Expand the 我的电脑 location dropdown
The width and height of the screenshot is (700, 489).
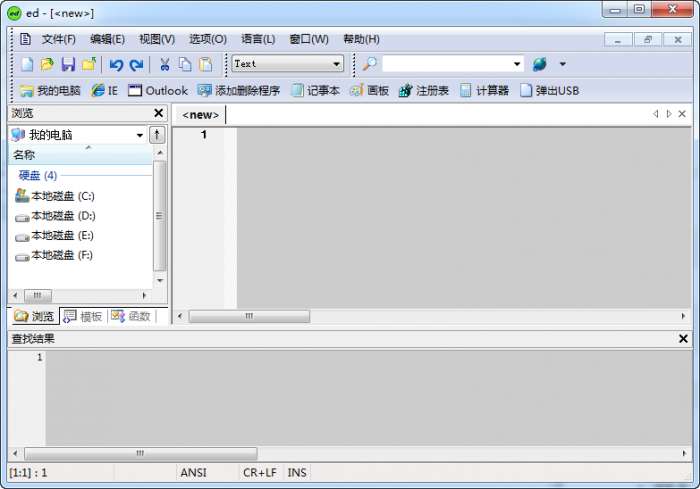pyautogui.click(x=140, y=135)
